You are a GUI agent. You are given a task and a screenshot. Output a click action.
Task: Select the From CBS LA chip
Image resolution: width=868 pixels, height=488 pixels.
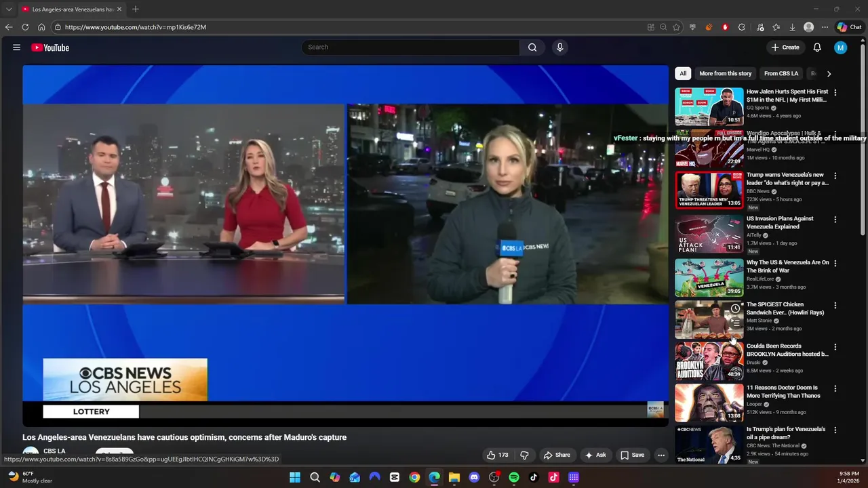781,74
